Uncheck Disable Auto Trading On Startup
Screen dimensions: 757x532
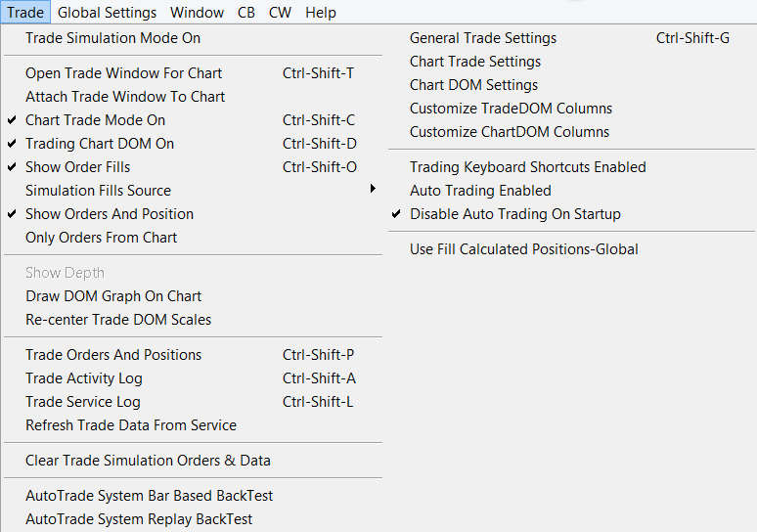(x=514, y=214)
